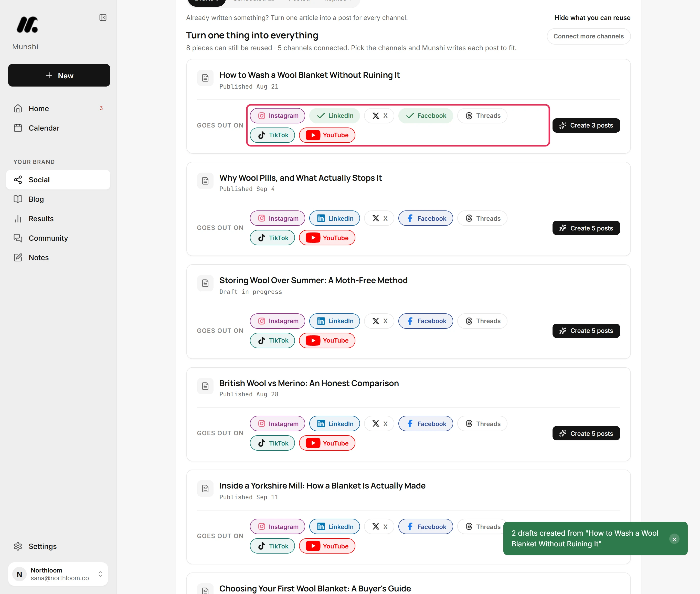Toggle the X channel for British Wool vs Merino
Image resolution: width=700 pixels, height=594 pixels.
coord(379,424)
